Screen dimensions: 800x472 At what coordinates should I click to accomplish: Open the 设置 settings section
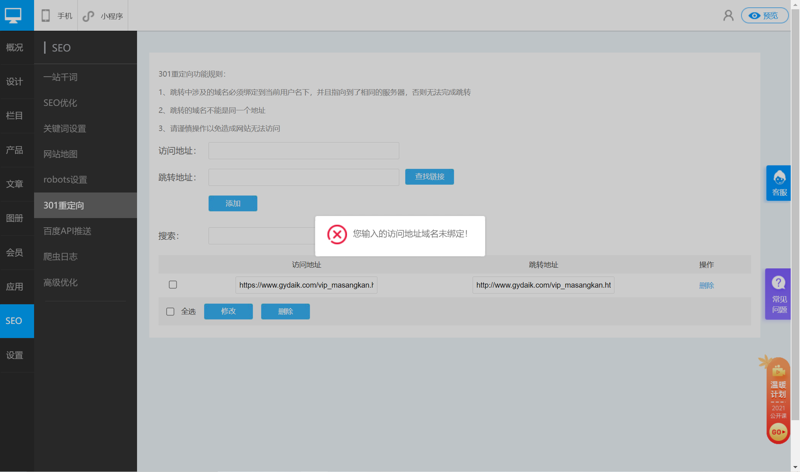pos(15,355)
